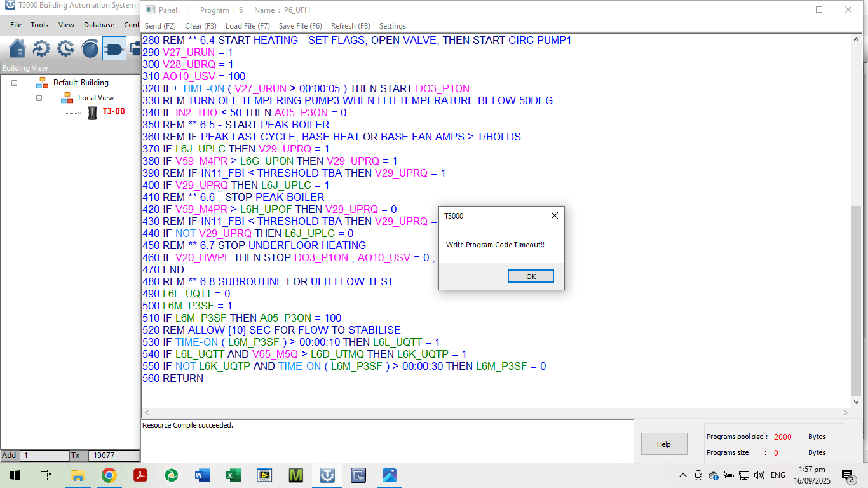Screen dimensions: 868x488
Task: Collapse the Default_Building tree node
Action: [15, 83]
